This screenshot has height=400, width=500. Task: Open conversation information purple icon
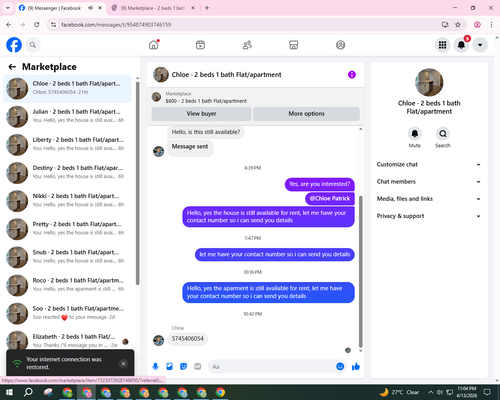coord(352,75)
